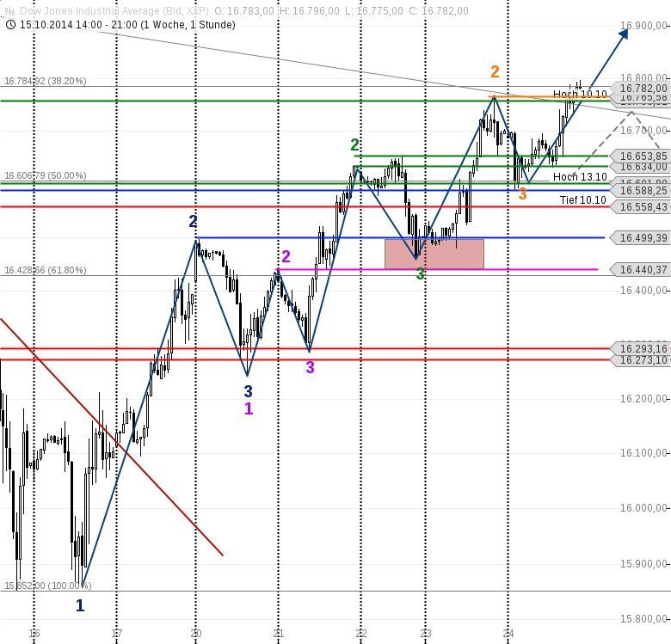
Task: Click the blue projection arrowhead at top right
Action: point(622,34)
